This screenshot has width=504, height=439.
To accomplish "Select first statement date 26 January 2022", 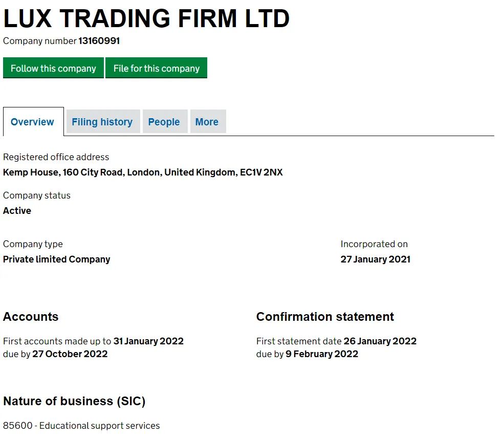I will [380, 341].
